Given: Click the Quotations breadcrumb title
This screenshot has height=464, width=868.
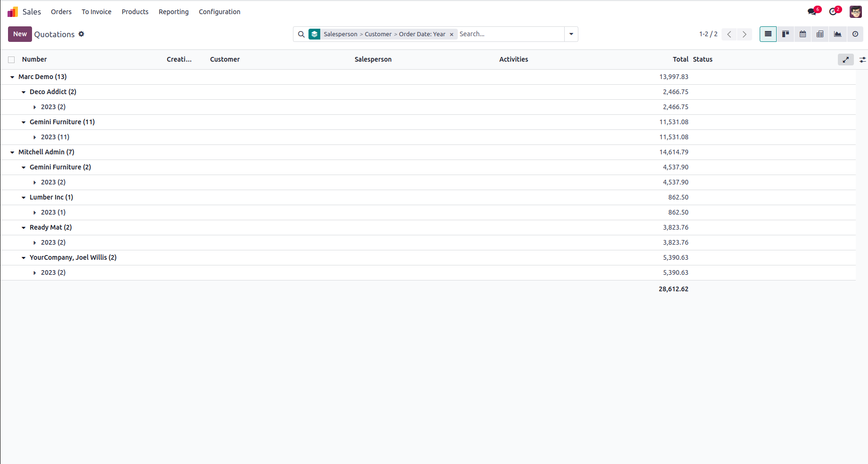Looking at the screenshot, I should 54,34.
